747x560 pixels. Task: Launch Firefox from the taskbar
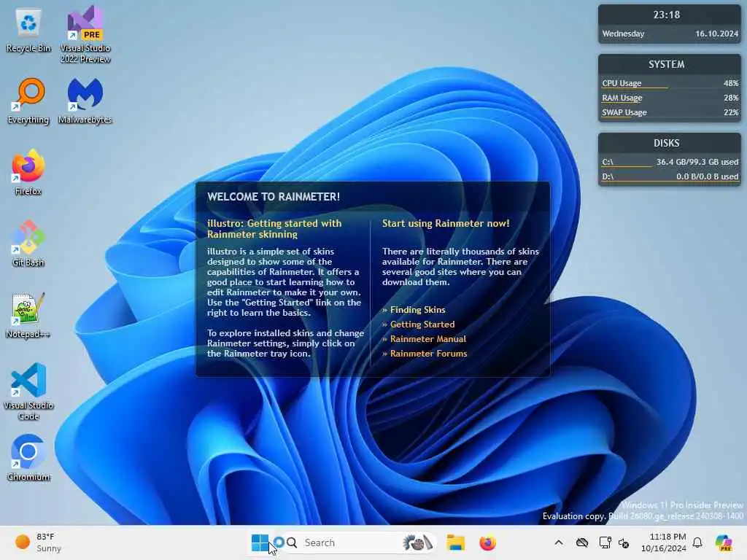coord(487,542)
